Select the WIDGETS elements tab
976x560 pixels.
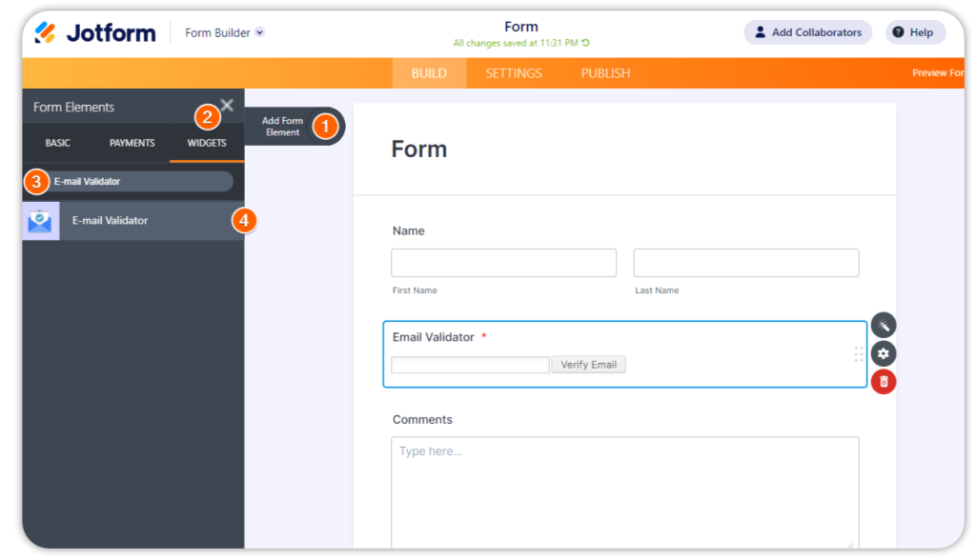coord(207,143)
